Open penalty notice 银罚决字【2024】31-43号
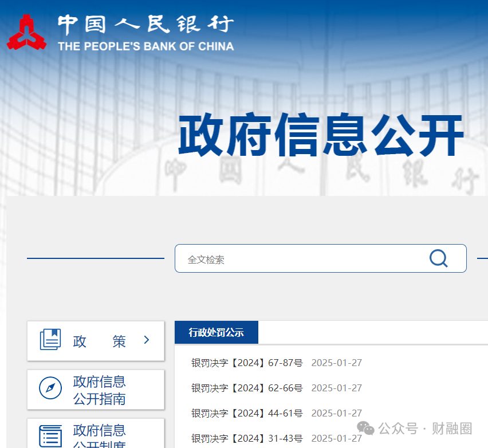Image resolution: width=488 pixels, height=448 pixels. pyautogui.click(x=247, y=438)
